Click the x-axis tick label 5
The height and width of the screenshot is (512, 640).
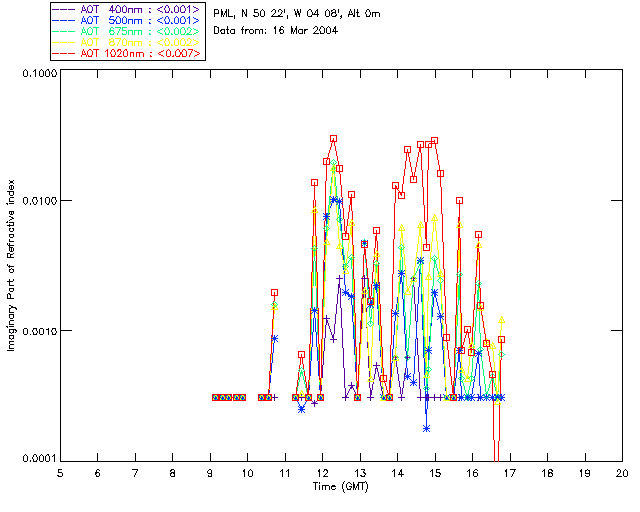[x=60, y=473]
